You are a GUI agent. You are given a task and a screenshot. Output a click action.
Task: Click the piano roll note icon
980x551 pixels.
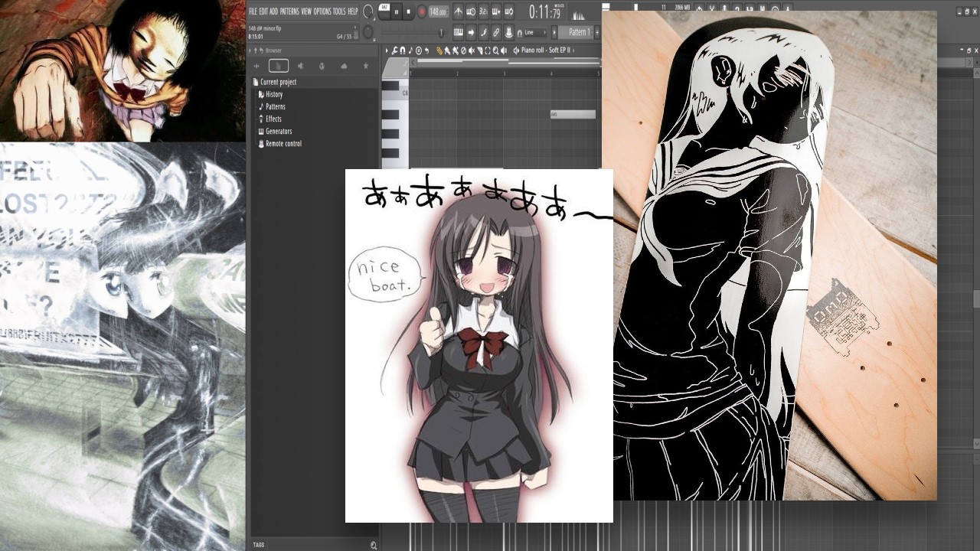[410, 51]
